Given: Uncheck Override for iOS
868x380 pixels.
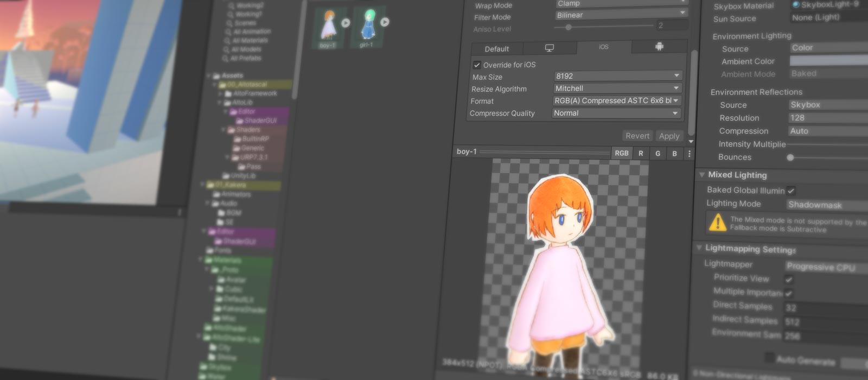Looking at the screenshot, I should point(477,65).
